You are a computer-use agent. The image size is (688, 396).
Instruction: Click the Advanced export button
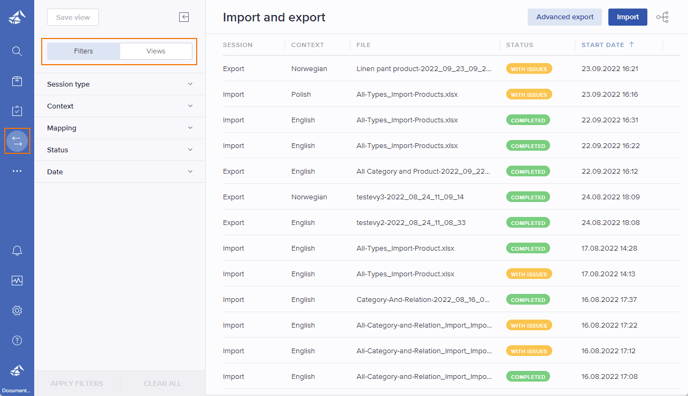coord(565,17)
